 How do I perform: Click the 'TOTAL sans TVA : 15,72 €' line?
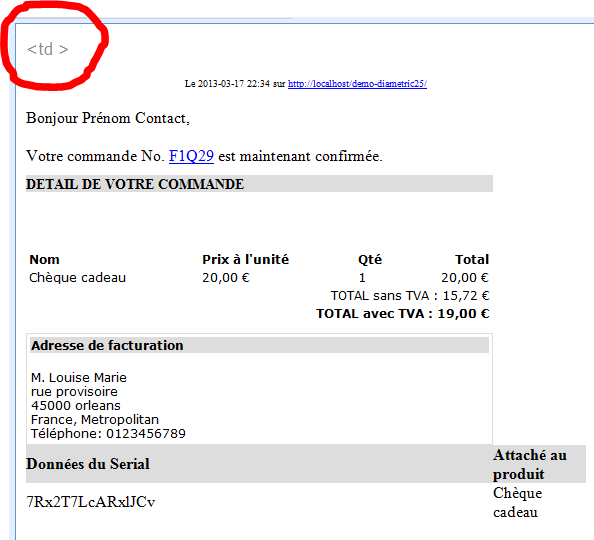tap(410, 296)
